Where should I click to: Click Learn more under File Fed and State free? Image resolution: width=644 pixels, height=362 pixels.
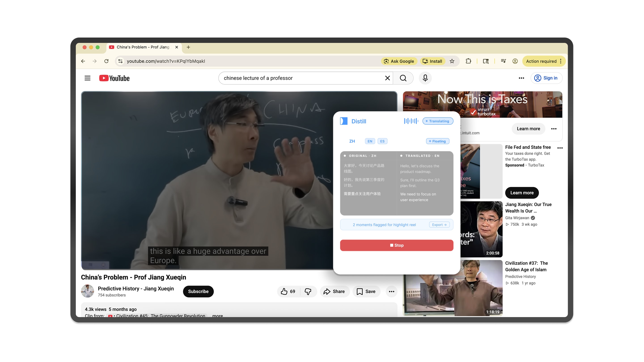[x=522, y=193]
